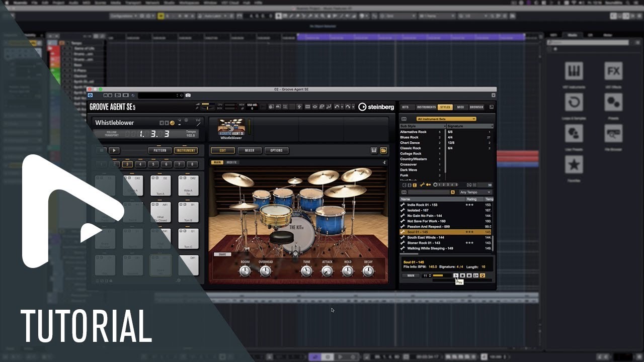
Task: Load the previous kit preset arrow
Action: pos(162,123)
